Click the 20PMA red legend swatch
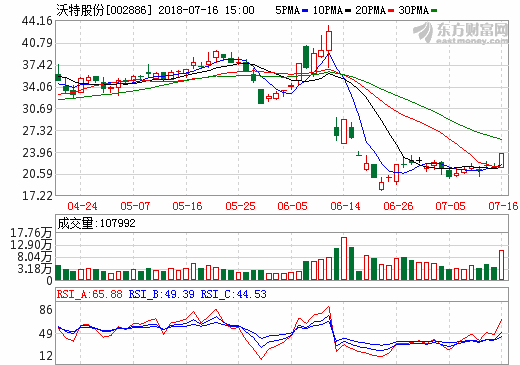 [x=391, y=11]
